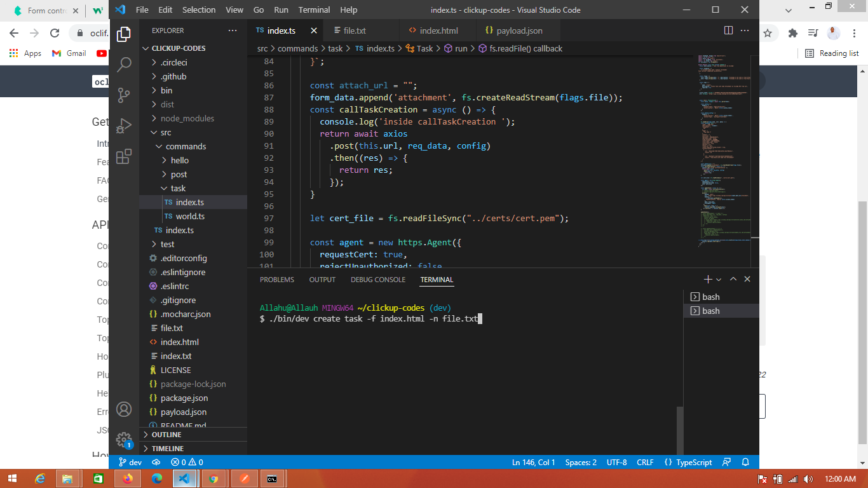The image size is (868, 488).
Task: Open Firefox from the Windows taskbar
Action: [128, 478]
